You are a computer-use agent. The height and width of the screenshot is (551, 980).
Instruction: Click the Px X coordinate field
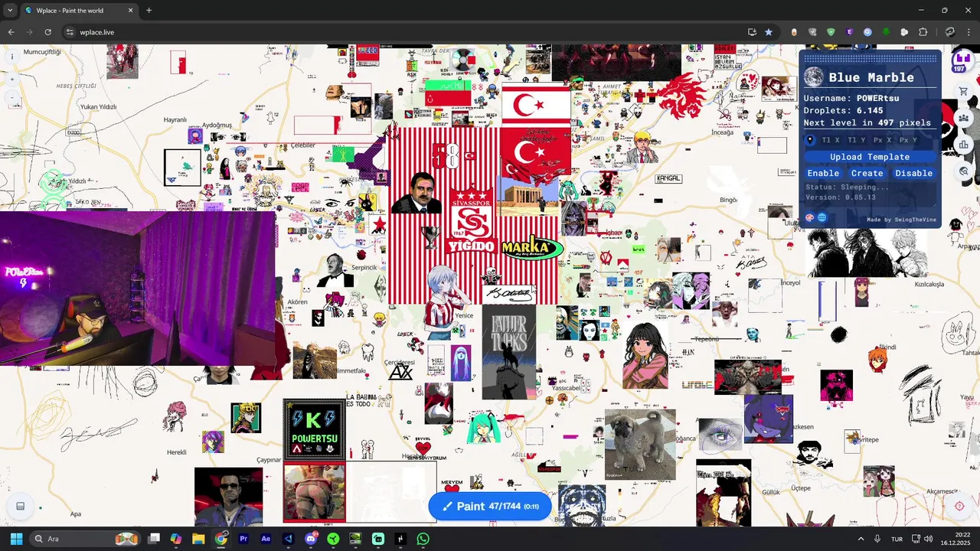point(883,140)
